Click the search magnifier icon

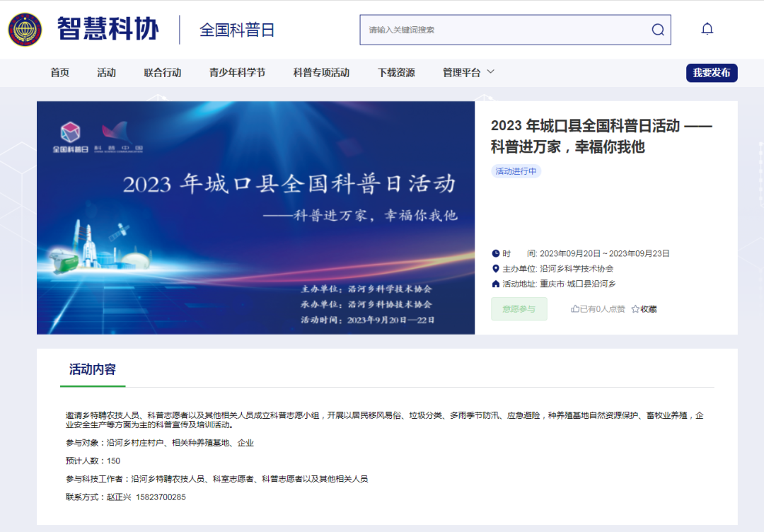[657, 29]
